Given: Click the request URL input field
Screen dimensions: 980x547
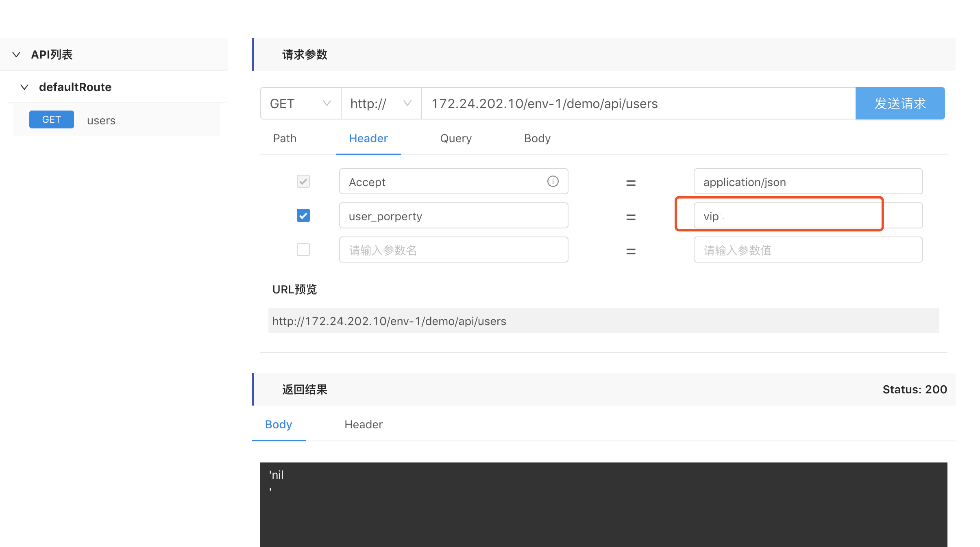Looking at the screenshot, I should click(x=638, y=104).
